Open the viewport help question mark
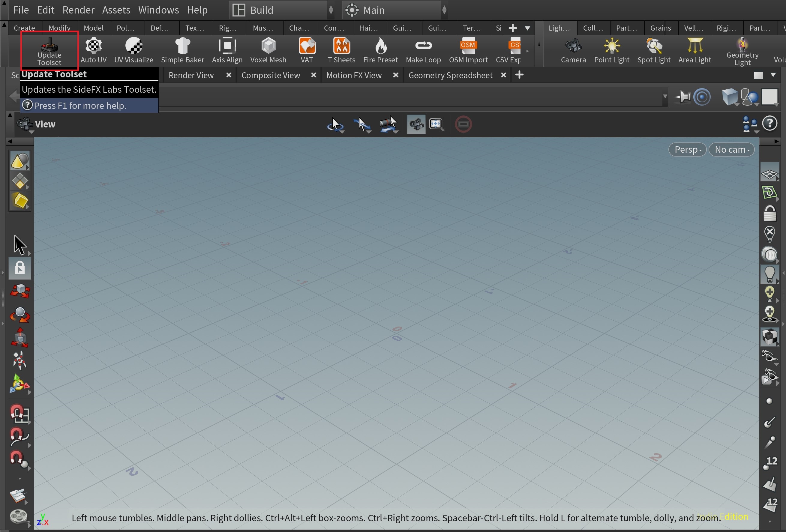Screen dimensions: 786x532 (770, 124)
